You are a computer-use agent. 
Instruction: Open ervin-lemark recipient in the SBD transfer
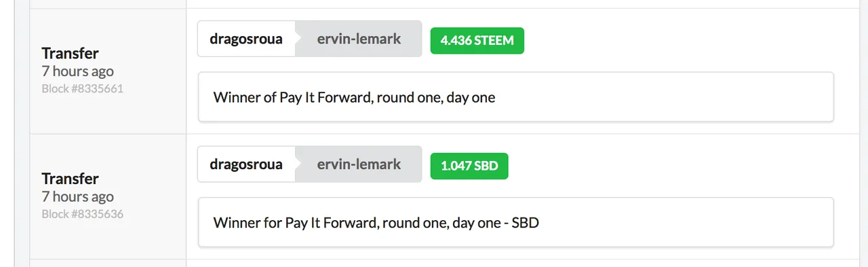tap(359, 164)
